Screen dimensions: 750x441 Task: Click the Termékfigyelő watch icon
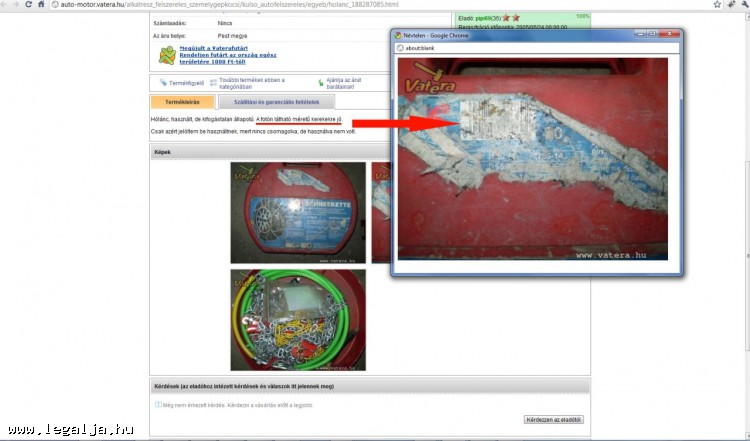tap(162, 82)
